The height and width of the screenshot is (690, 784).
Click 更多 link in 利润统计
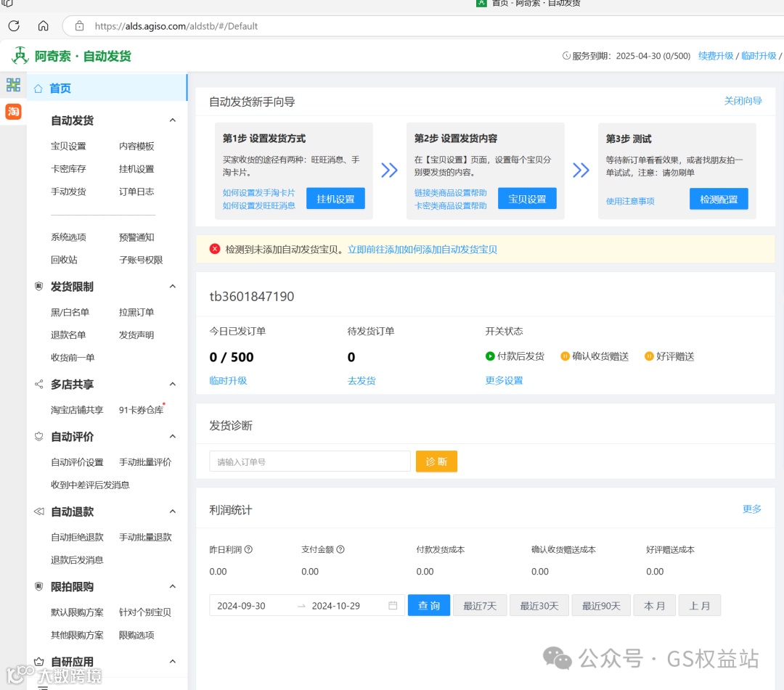(751, 509)
